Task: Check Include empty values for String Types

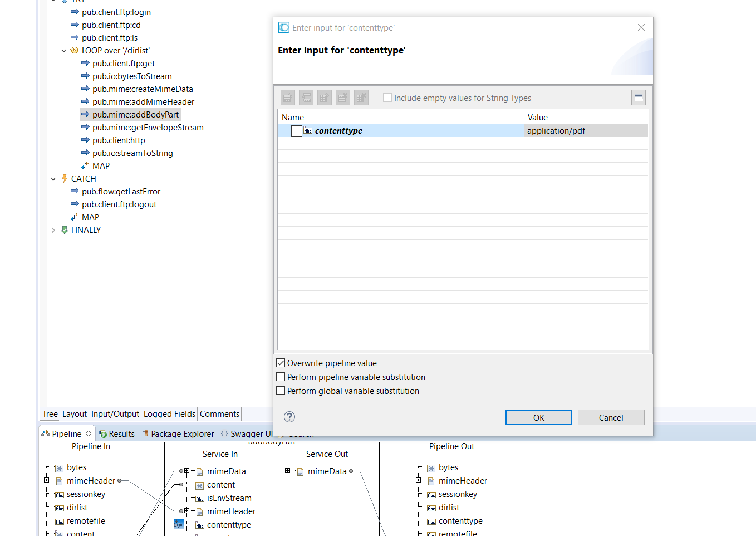Action: point(387,98)
